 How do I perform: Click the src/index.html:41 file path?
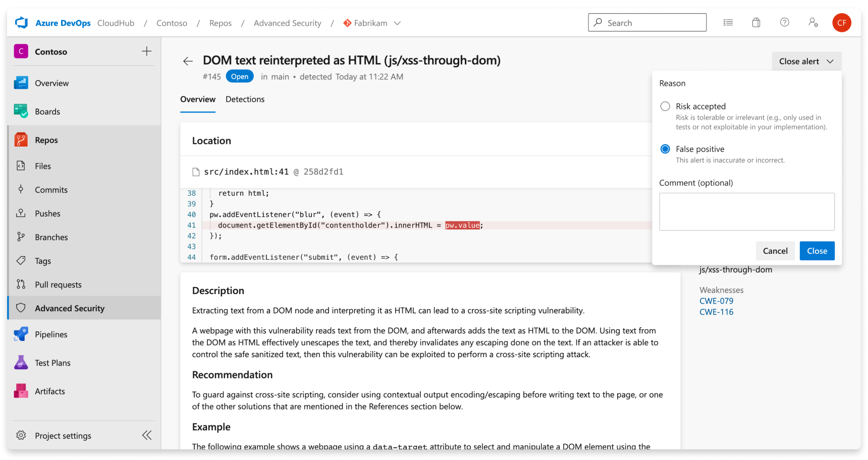246,172
